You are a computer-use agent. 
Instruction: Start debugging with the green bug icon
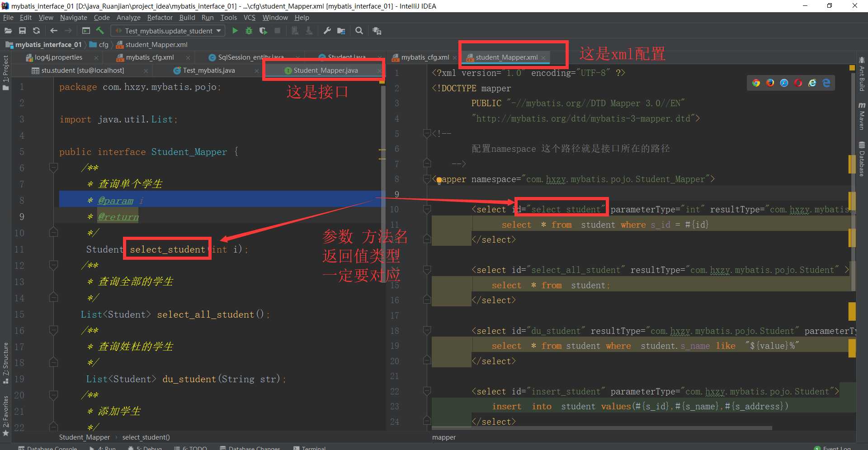click(x=249, y=31)
